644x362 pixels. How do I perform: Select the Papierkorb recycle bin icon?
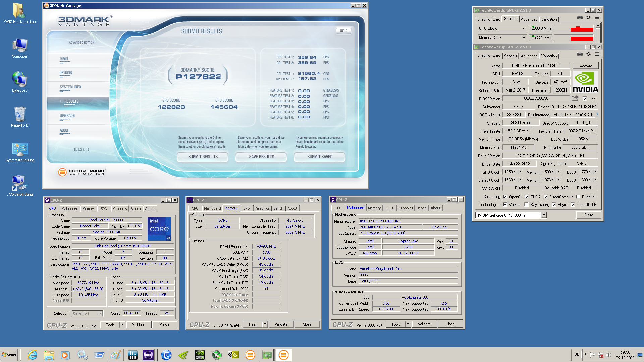pyautogui.click(x=19, y=117)
